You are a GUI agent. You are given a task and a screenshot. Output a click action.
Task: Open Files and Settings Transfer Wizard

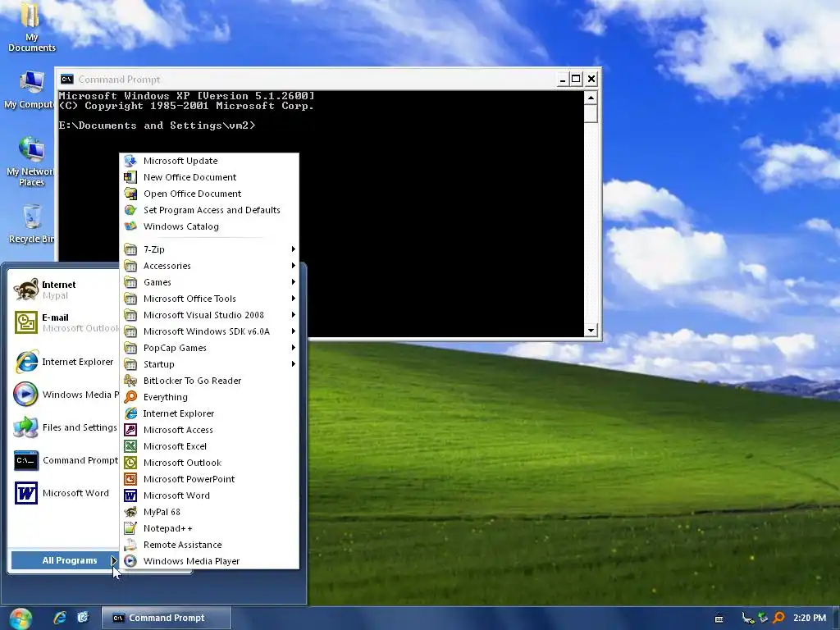point(64,427)
